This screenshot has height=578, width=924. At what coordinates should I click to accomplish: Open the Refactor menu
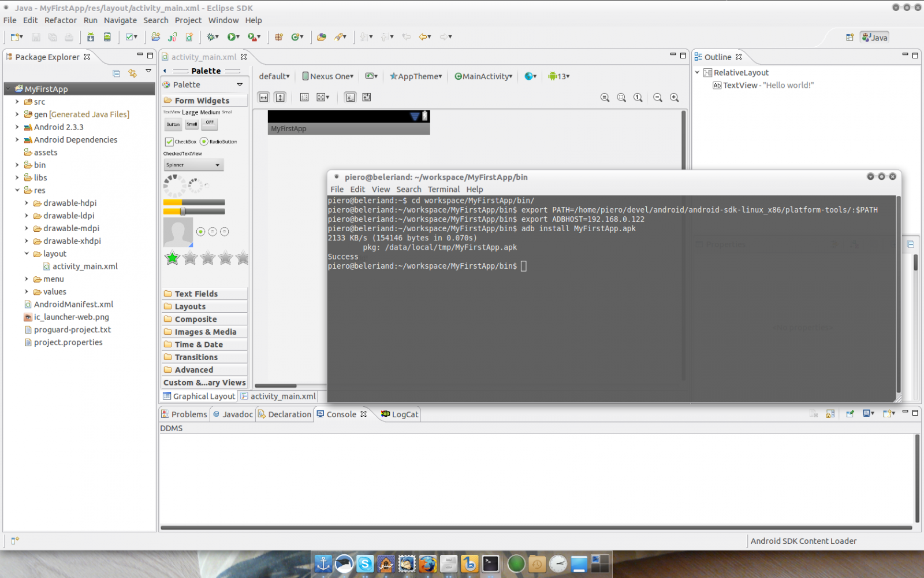click(x=60, y=20)
